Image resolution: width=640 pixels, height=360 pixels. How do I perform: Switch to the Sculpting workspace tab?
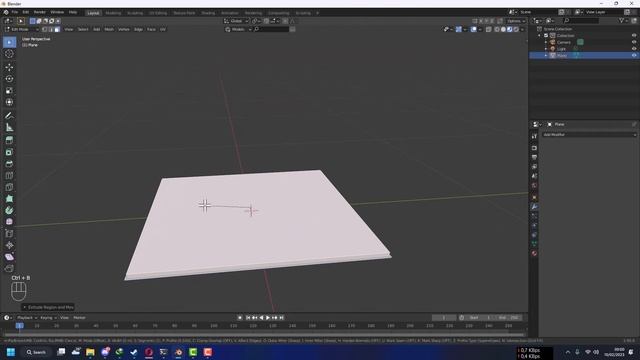(x=135, y=13)
